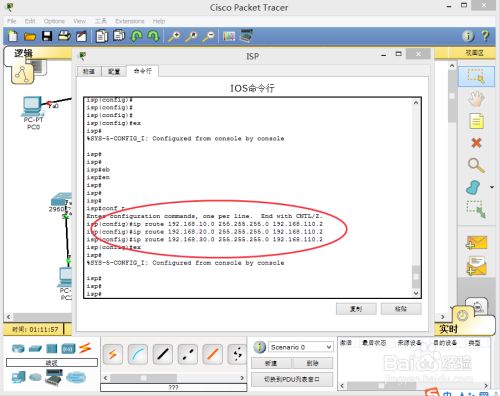Add a simple PDU with the envelope icon
This screenshot has width=500, height=396.
[x=477, y=242]
